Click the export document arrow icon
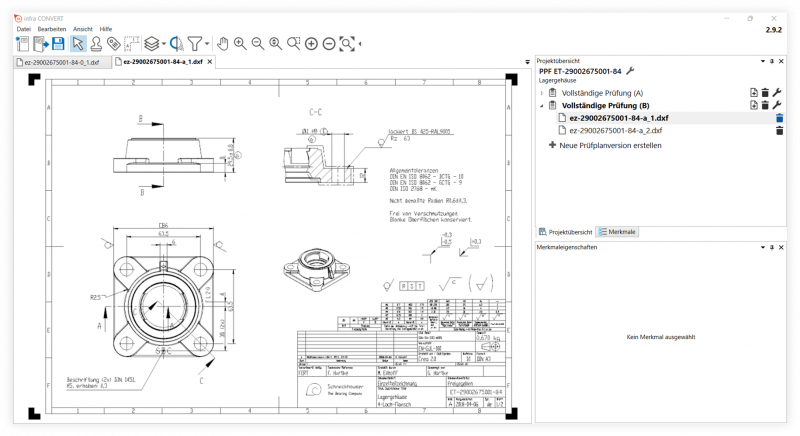Screen dimensions: 800x436 click(41, 44)
